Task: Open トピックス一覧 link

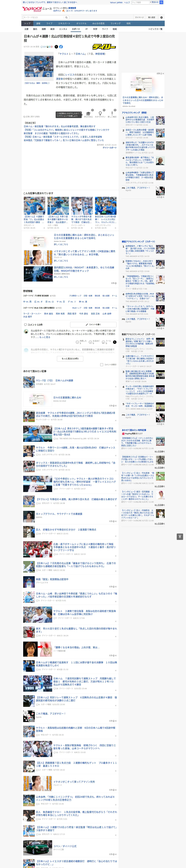Action: (x=155, y=29)
